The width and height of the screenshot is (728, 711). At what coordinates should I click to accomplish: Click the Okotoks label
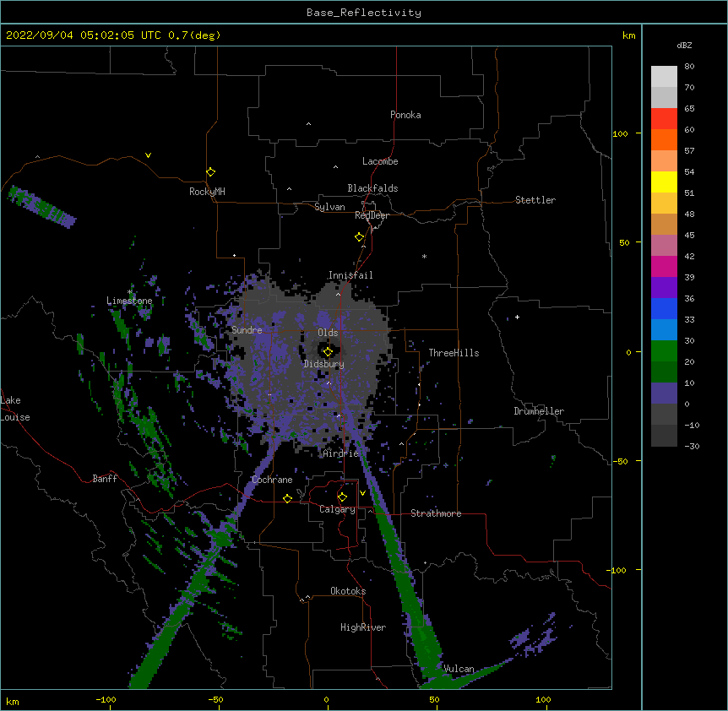coord(348,591)
